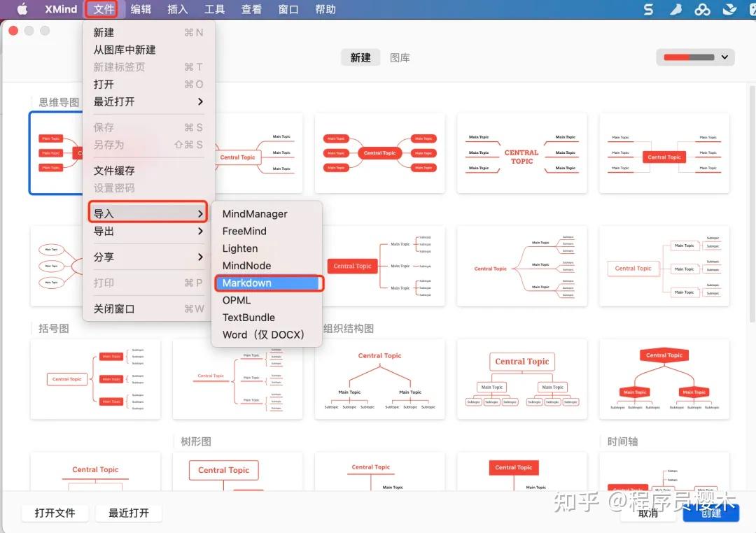Image resolution: width=756 pixels, height=533 pixels.
Task: Open the 工具 menu
Action: [214, 9]
